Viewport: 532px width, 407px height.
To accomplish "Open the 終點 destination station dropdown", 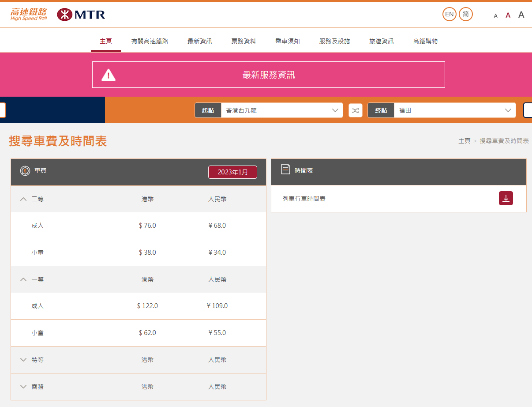I will coord(454,110).
